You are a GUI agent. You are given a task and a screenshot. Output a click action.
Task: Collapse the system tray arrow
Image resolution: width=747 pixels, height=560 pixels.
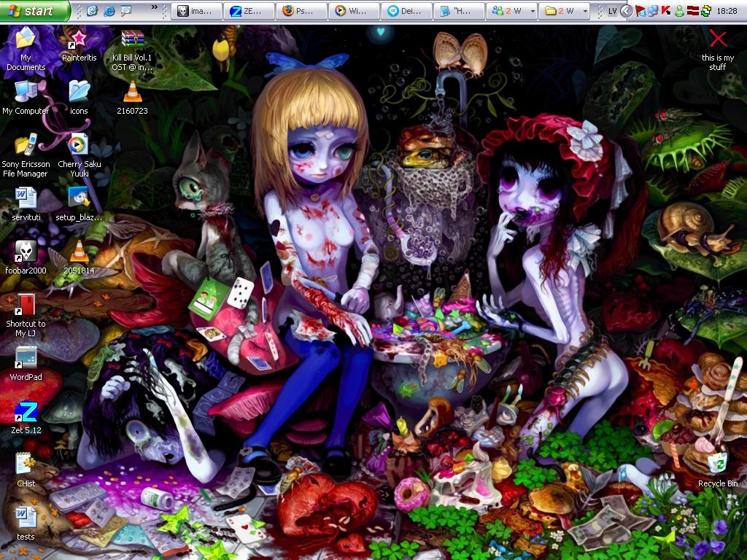(627, 11)
